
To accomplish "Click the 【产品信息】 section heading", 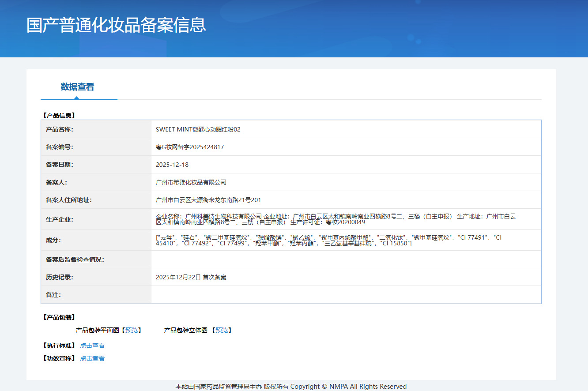I will (59, 116).
